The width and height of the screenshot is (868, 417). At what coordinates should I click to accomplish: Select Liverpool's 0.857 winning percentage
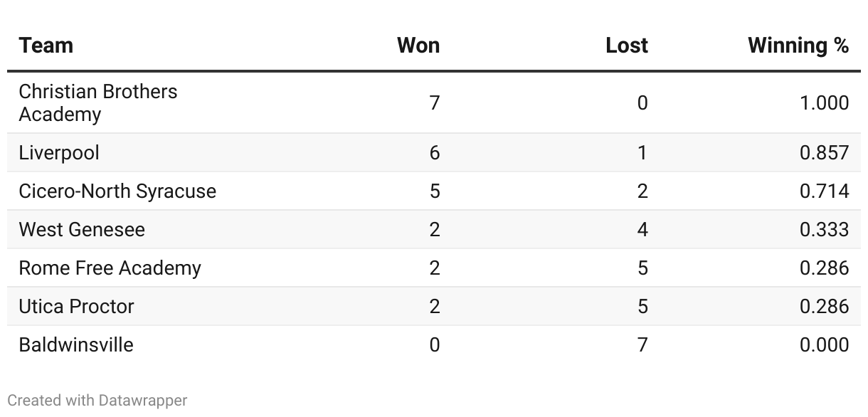tap(825, 153)
